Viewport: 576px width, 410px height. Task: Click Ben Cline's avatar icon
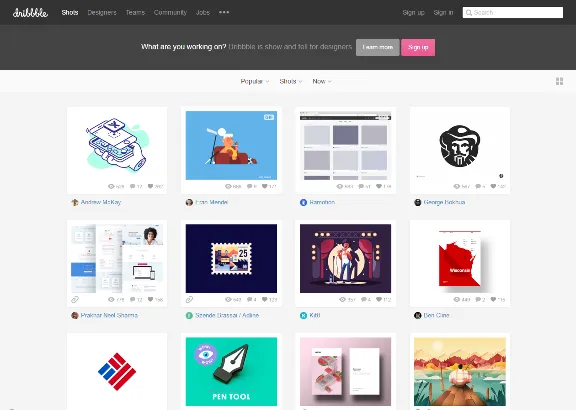pos(418,316)
